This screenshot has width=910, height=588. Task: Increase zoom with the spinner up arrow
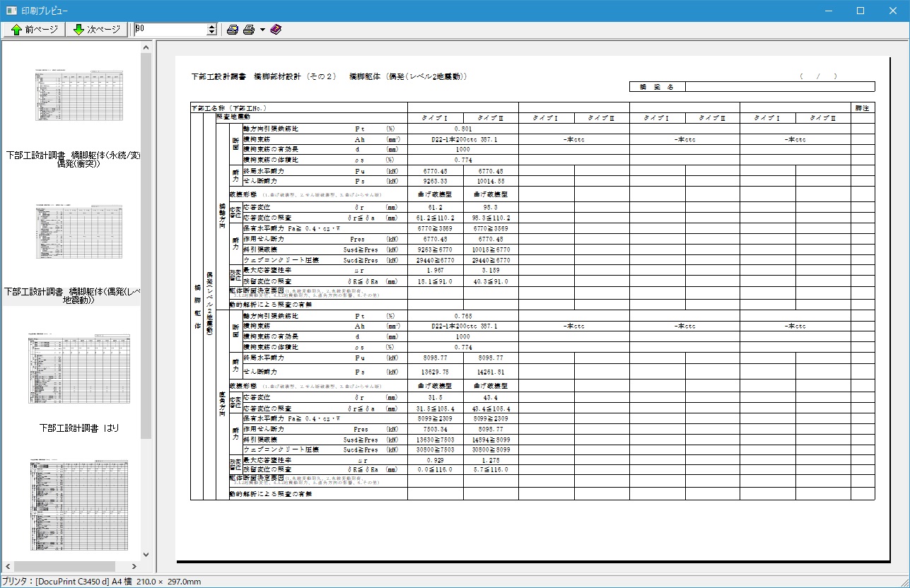[x=212, y=26]
